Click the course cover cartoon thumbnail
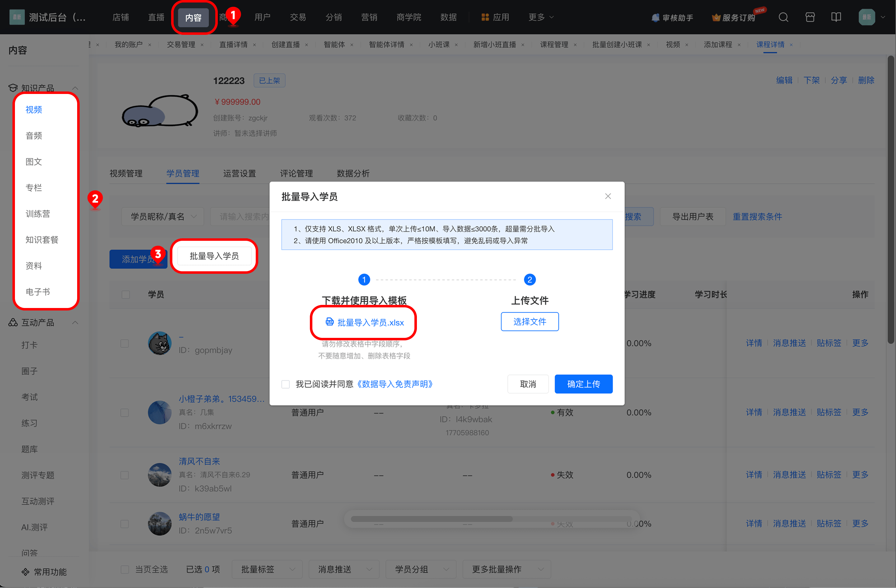Viewport: 896px width, 588px height. coord(160,110)
